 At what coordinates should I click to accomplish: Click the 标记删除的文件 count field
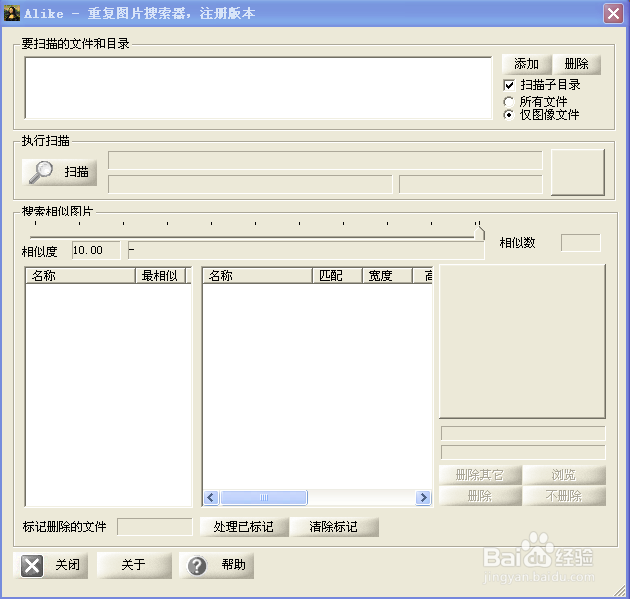click(x=155, y=527)
